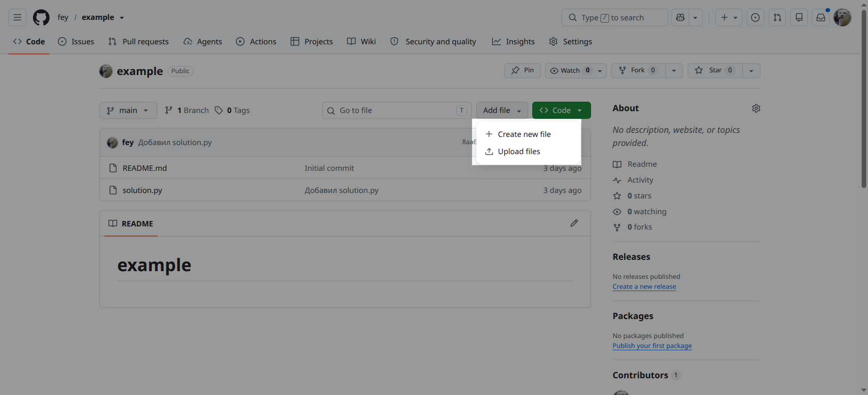Viewport: 868px width, 395px height.
Task: Choose Create new file
Action: tap(528, 134)
